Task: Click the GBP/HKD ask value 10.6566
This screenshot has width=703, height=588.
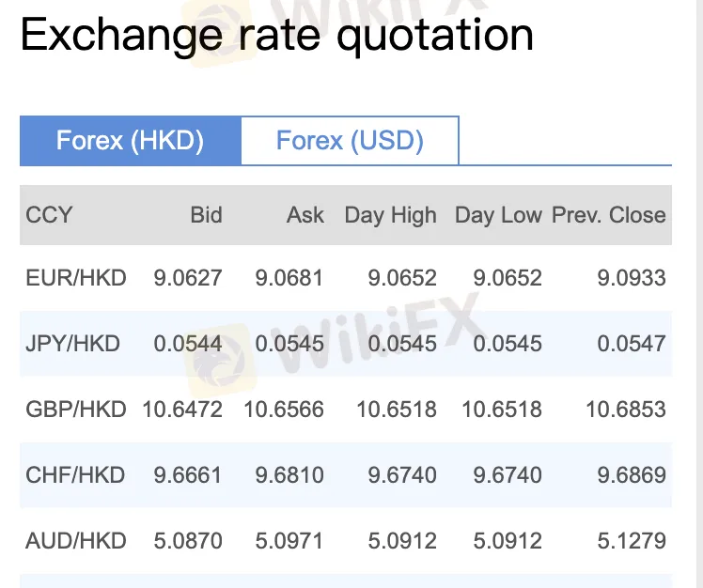Action: coord(284,410)
